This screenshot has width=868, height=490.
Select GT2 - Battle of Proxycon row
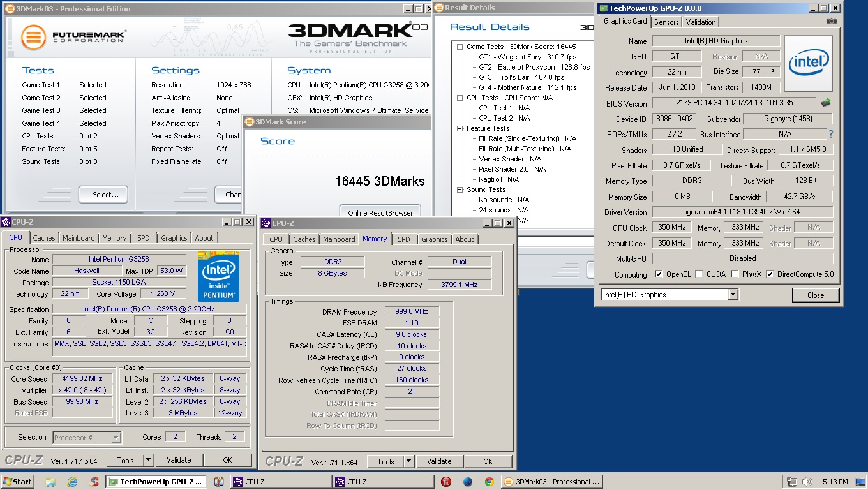point(534,67)
